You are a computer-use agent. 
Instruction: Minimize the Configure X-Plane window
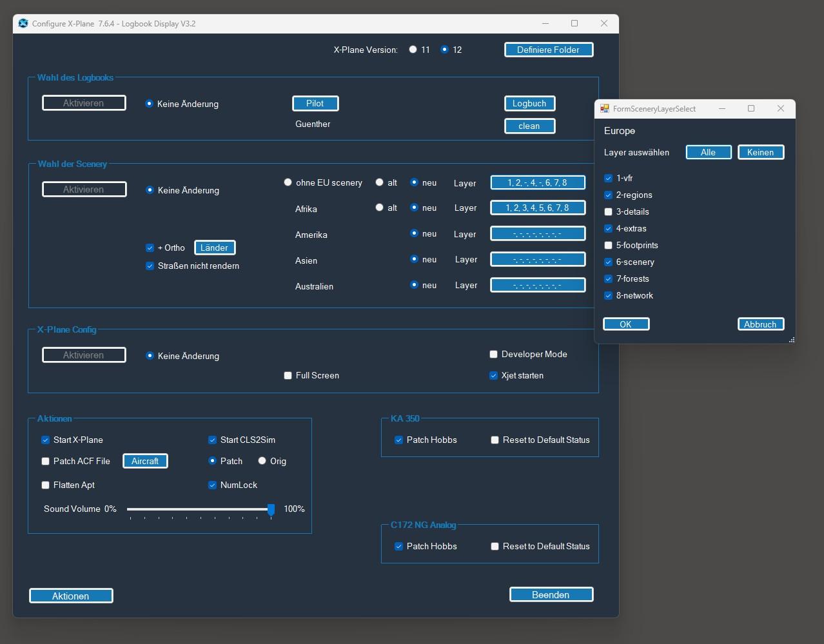545,24
